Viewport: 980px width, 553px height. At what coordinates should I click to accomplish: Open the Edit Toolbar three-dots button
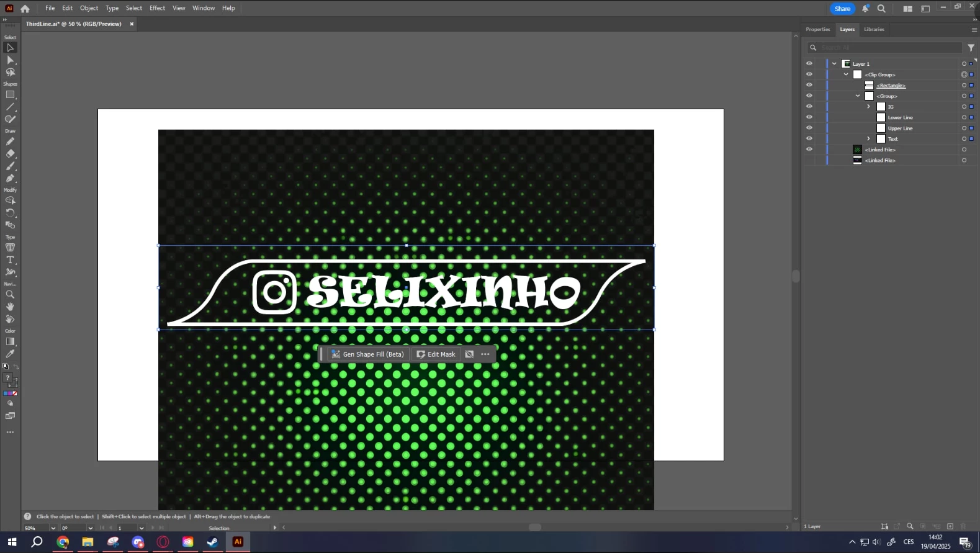[x=10, y=432]
